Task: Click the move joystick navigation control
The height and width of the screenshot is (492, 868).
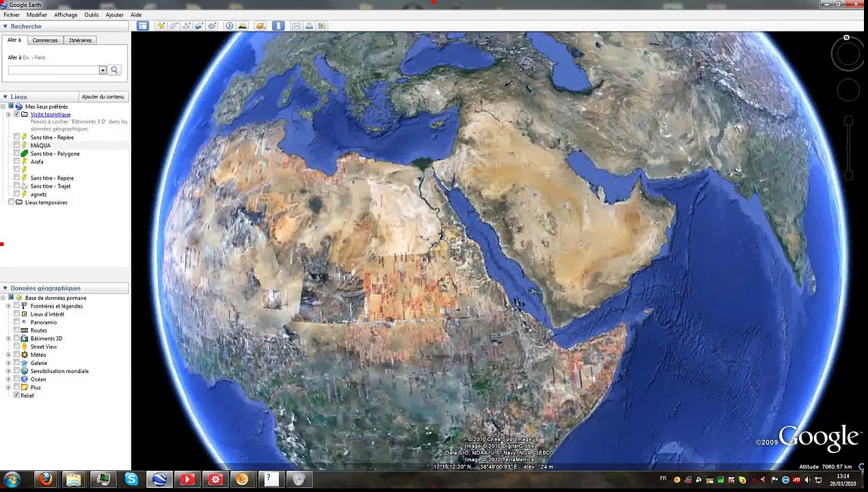Action: pos(848,90)
